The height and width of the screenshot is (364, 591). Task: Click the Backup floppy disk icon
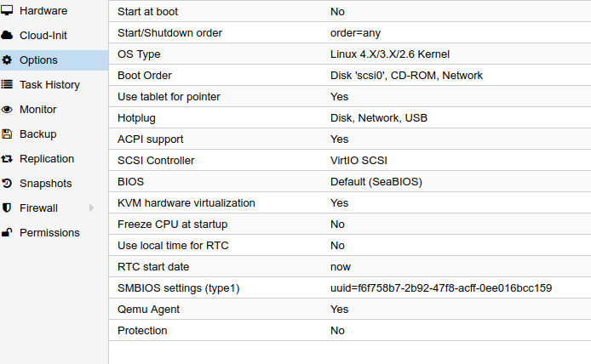click(x=7, y=134)
